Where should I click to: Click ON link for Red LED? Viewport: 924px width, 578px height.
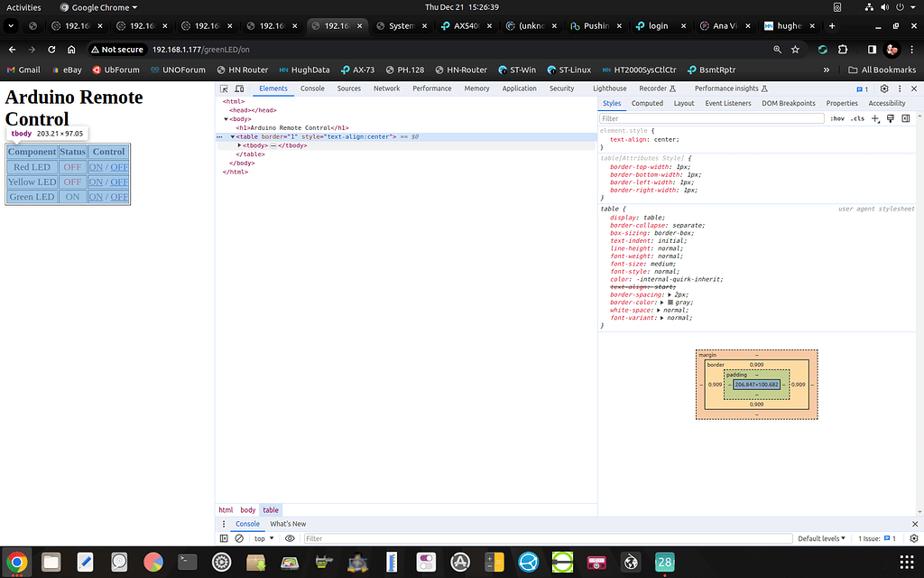click(x=97, y=166)
